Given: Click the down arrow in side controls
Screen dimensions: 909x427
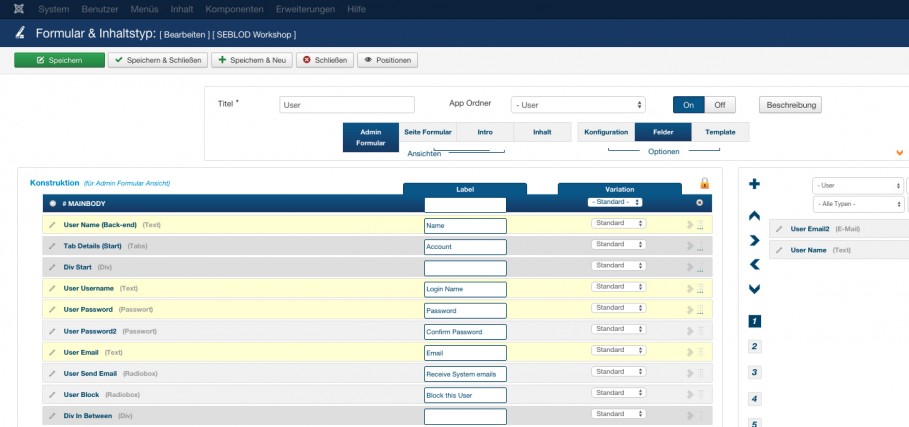Looking at the screenshot, I should click(x=754, y=289).
